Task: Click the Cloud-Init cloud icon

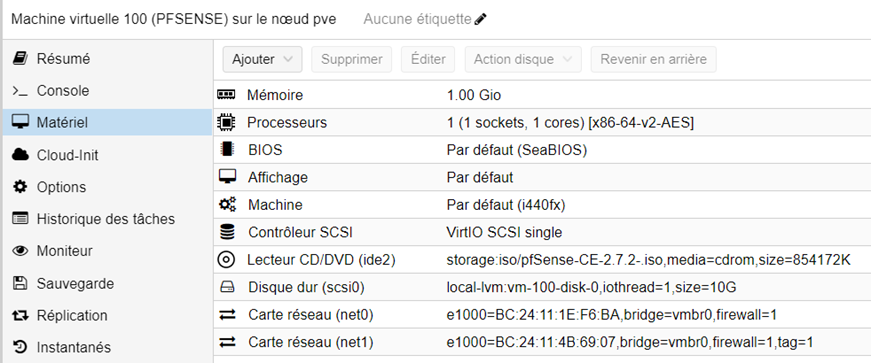Action: pyautogui.click(x=20, y=155)
